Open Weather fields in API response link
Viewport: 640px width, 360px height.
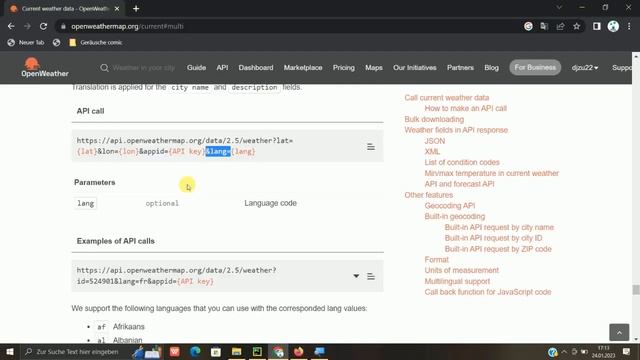click(x=456, y=130)
